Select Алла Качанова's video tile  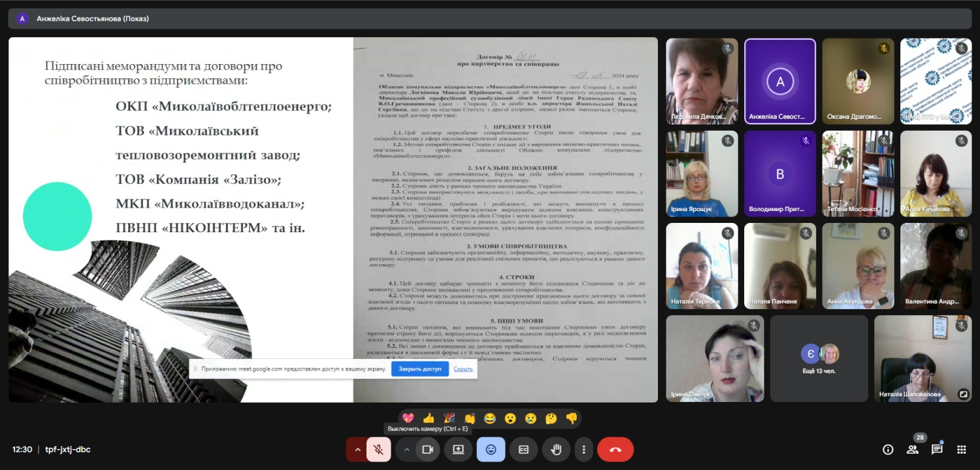(x=936, y=174)
